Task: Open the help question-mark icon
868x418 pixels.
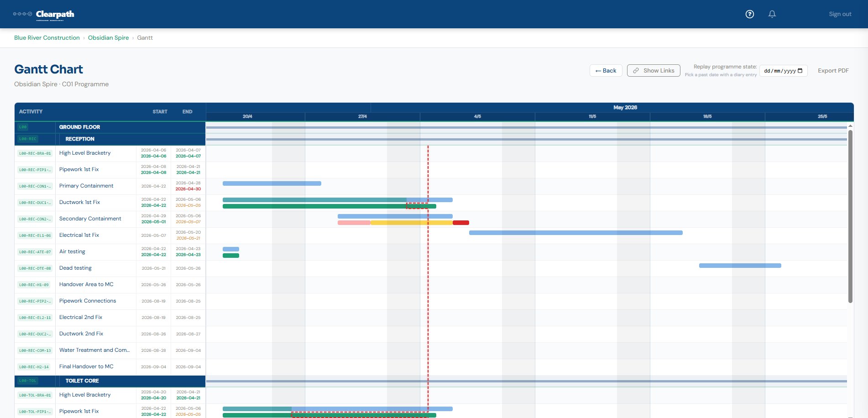Action: [749, 14]
